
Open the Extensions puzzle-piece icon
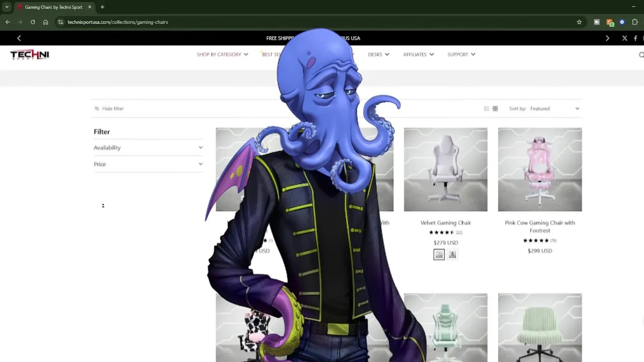634,22
